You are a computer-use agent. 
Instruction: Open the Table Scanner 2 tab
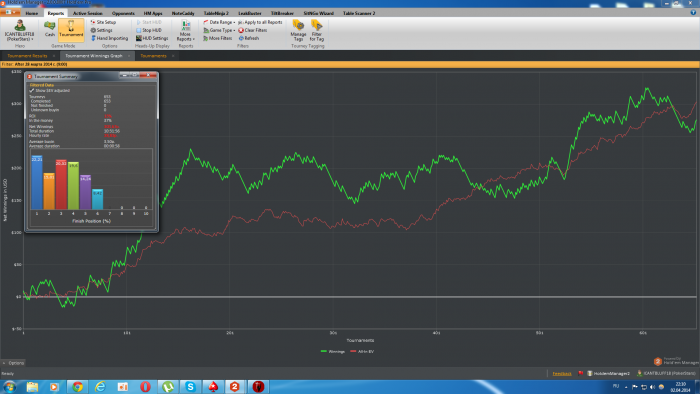pyautogui.click(x=358, y=13)
